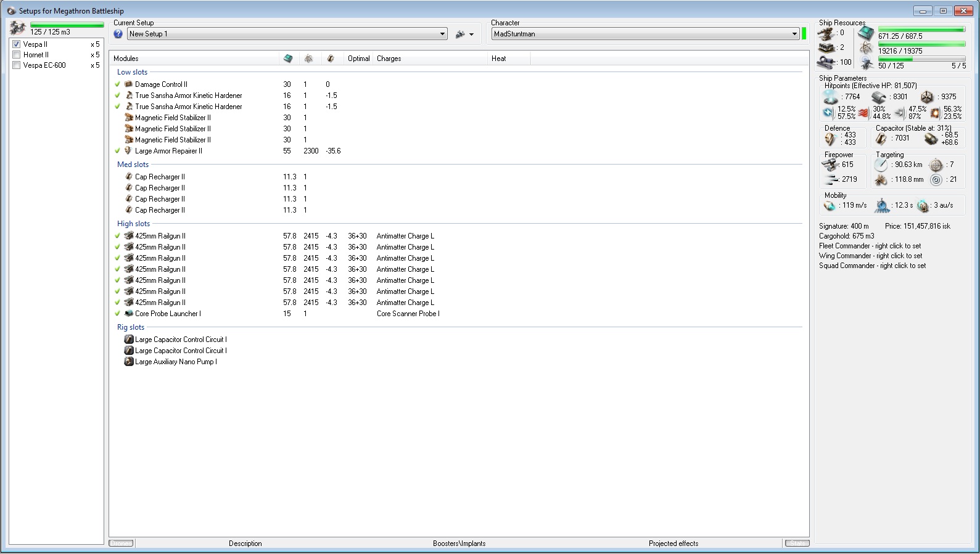Uncheck the Vespa II drone checkbox
Viewport: 980px width, 554px height.
17,44
